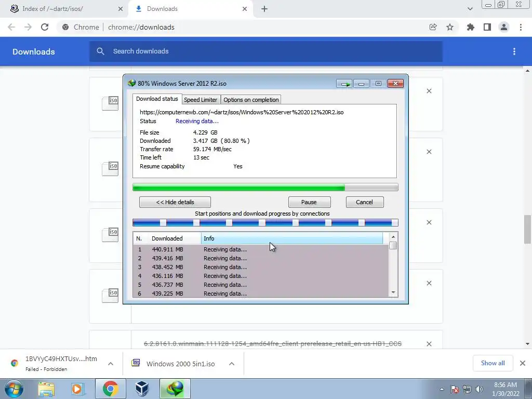Reload the Chrome page
Image resolution: width=532 pixels, height=399 pixels.
click(45, 27)
